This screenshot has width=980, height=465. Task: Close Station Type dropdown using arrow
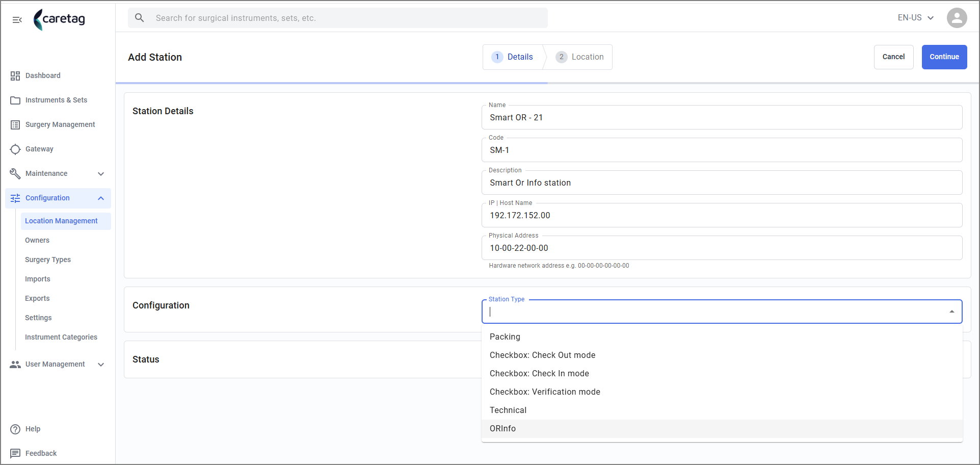951,312
